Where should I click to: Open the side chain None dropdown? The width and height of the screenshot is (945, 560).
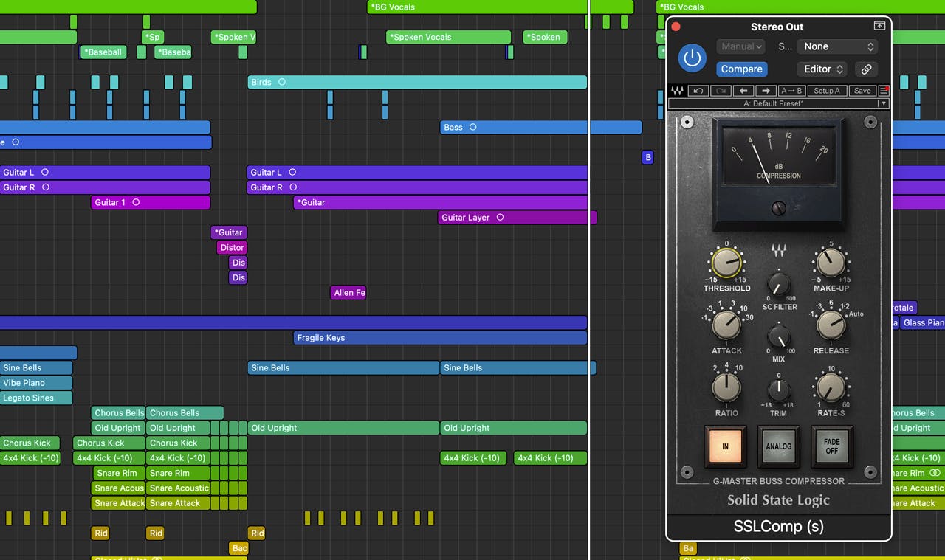[837, 46]
